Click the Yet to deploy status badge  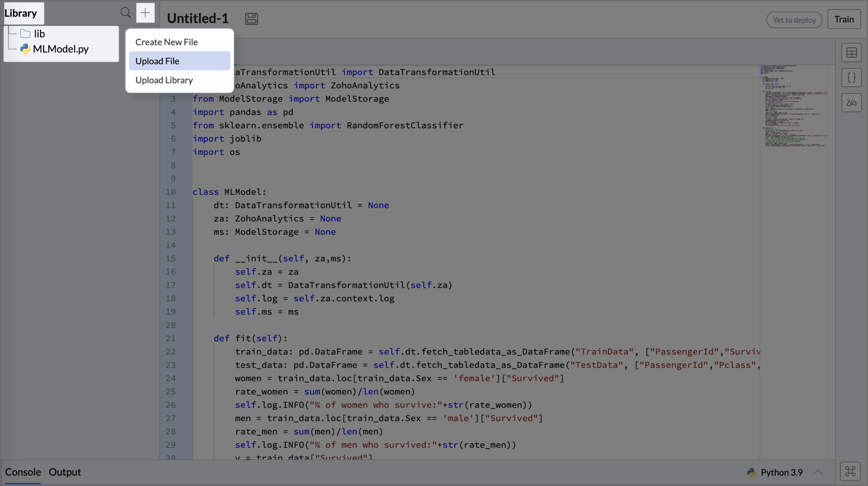pos(794,20)
